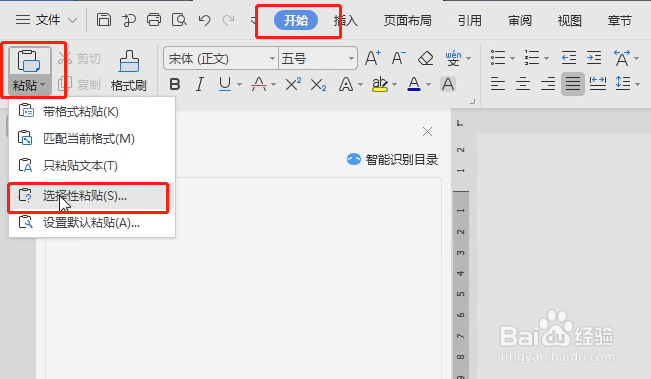The width and height of the screenshot is (651, 379).
Task: Click the distributed alignment icon
Action: click(598, 84)
